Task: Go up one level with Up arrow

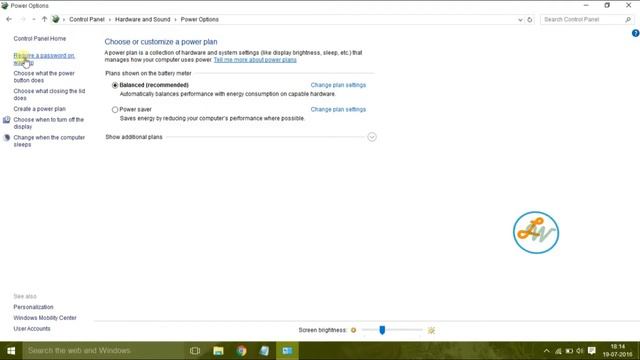Action: (44, 19)
